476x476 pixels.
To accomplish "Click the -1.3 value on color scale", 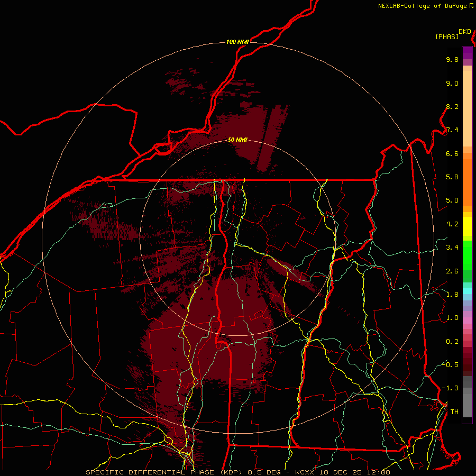I will 450,388.
